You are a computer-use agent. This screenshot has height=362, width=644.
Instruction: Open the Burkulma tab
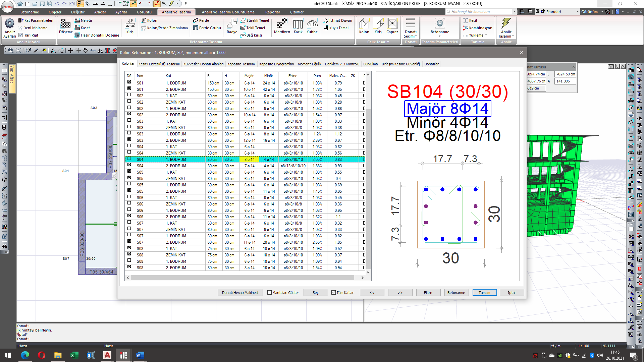coord(370,64)
